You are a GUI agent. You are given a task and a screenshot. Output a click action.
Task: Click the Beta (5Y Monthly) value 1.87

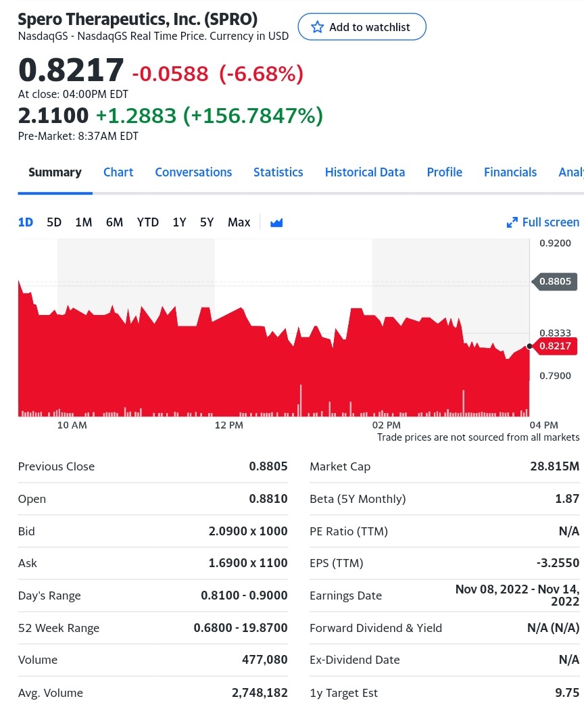pyautogui.click(x=567, y=499)
